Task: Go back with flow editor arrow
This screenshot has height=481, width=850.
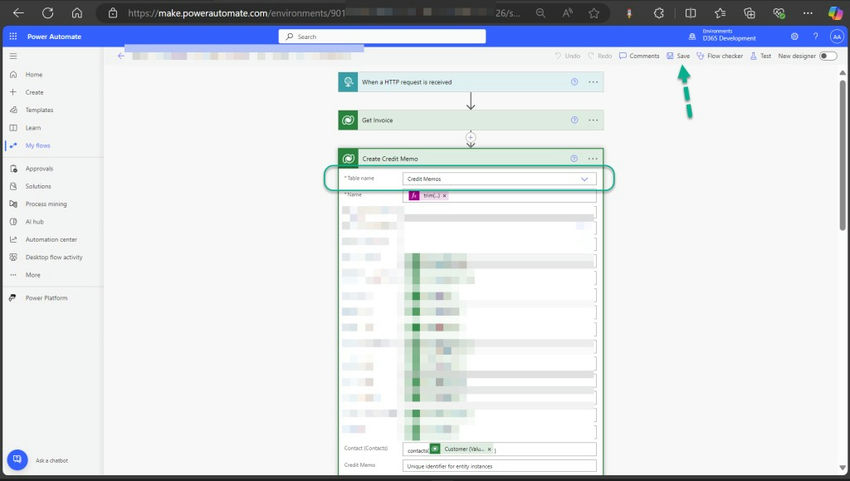Action: click(121, 56)
